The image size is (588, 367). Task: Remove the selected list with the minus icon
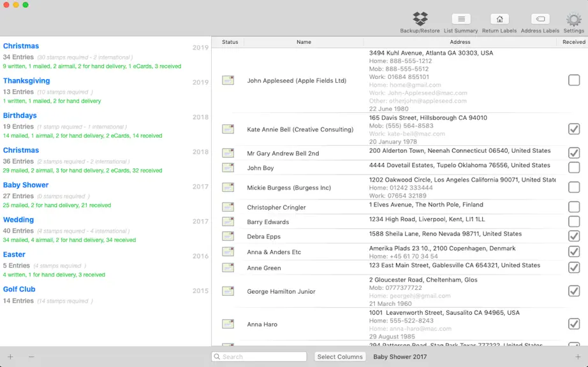[31, 357]
